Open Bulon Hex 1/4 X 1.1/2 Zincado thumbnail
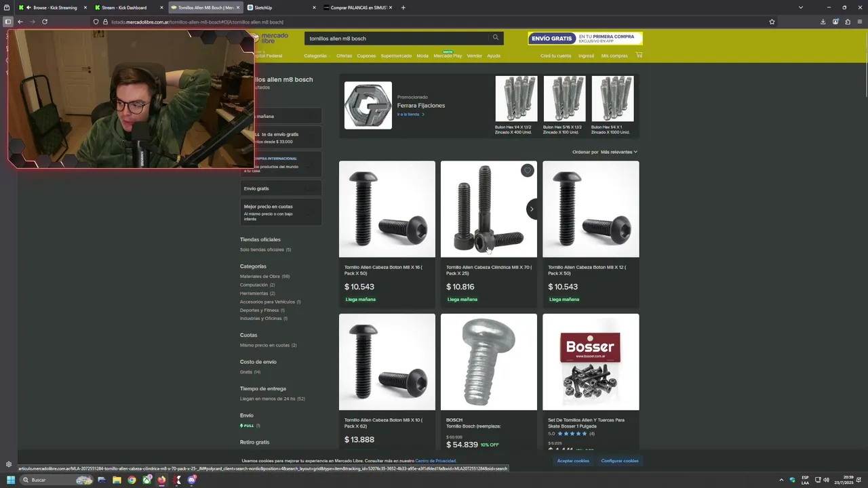The image size is (868, 488). pyautogui.click(x=516, y=99)
